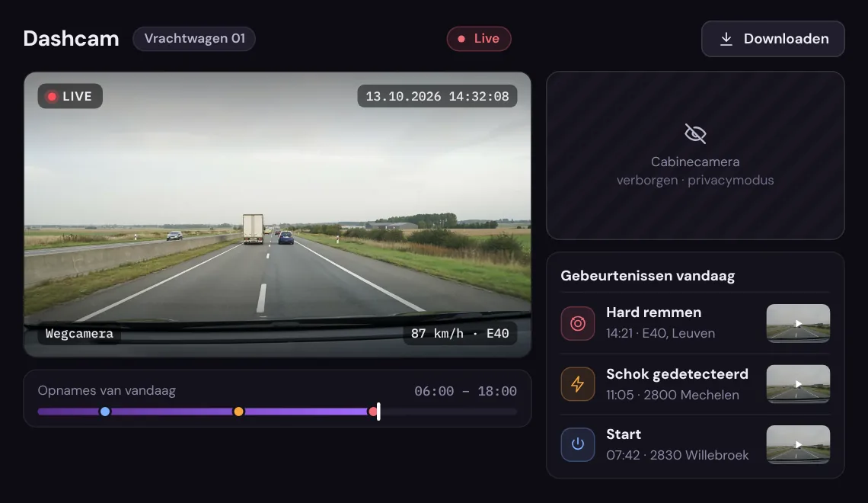
Task: Click the Downloaden button
Action: coord(773,39)
